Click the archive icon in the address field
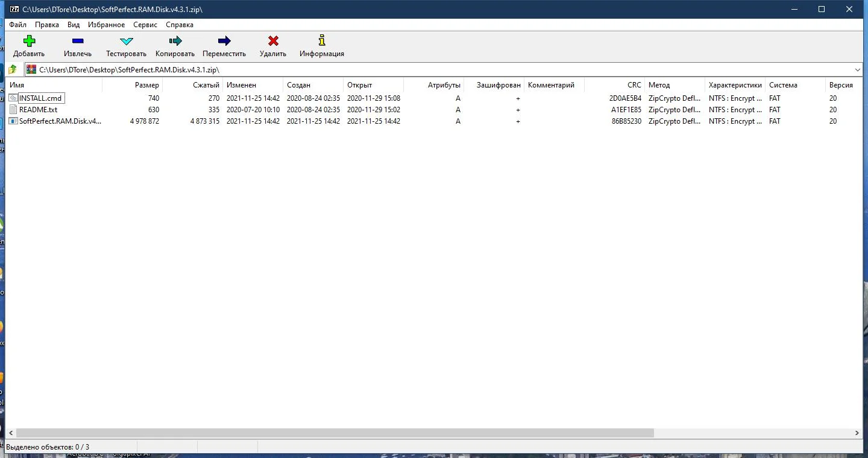Viewport: 868px width, 458px height. click(x=31, y=69)
